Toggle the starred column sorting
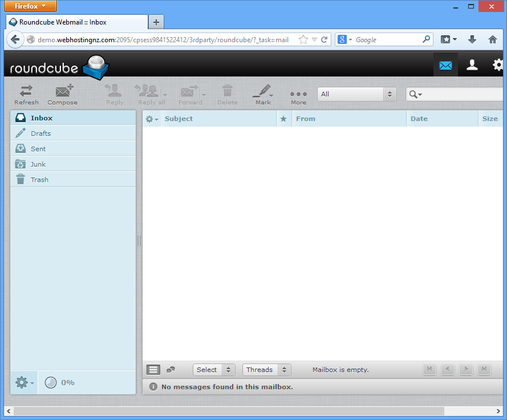 click(283, 119)
